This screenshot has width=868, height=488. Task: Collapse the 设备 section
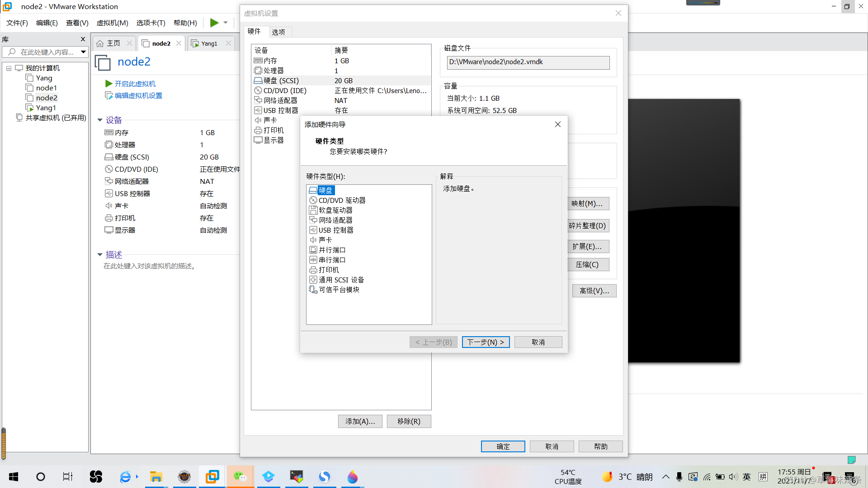tap(100, 120)
